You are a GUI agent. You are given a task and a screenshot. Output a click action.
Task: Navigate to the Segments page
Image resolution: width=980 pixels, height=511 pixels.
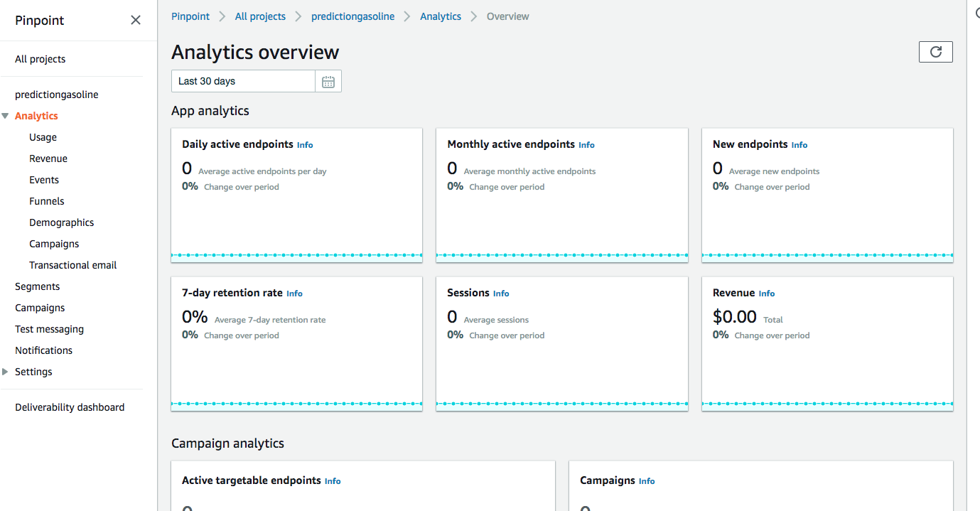(x=37, y=286)
